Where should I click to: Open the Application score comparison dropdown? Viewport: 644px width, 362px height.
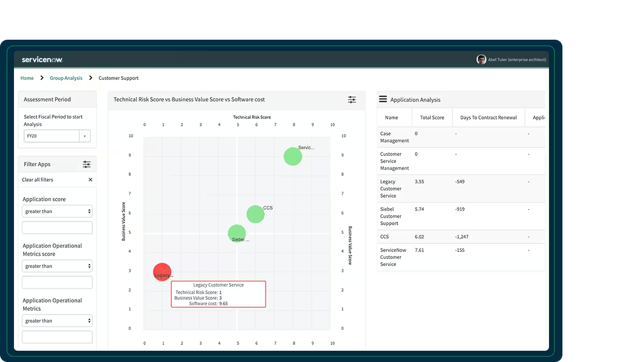(57, 211)
